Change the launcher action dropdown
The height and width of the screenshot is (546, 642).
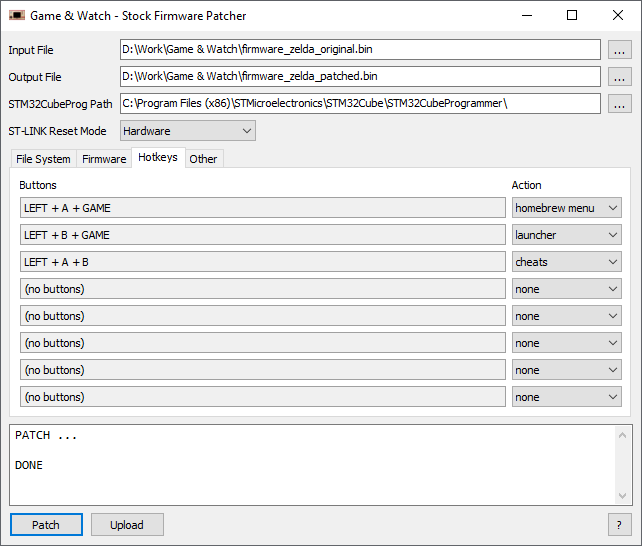click(x=566, y=235)
